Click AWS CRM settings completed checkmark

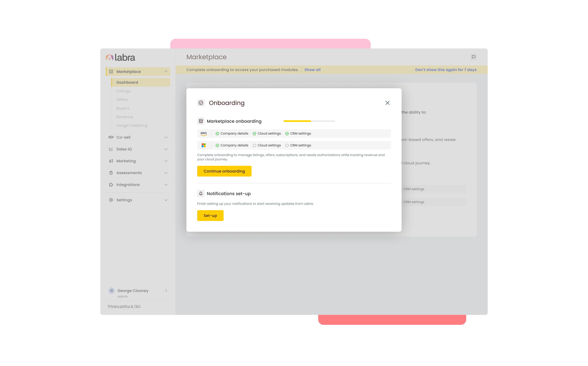click(x=287, y=134)
